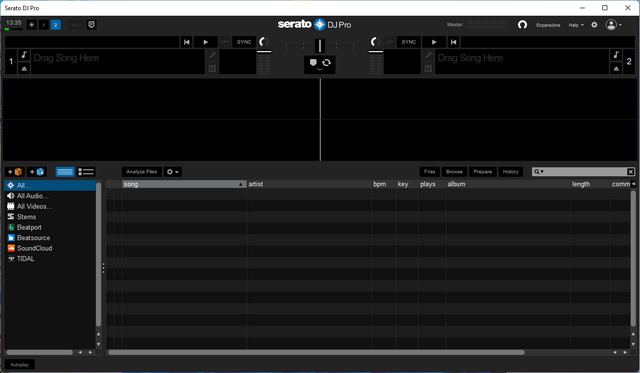Click into the library search field
Viewport: 640px width, 373px height.
(x=585, y=172)
